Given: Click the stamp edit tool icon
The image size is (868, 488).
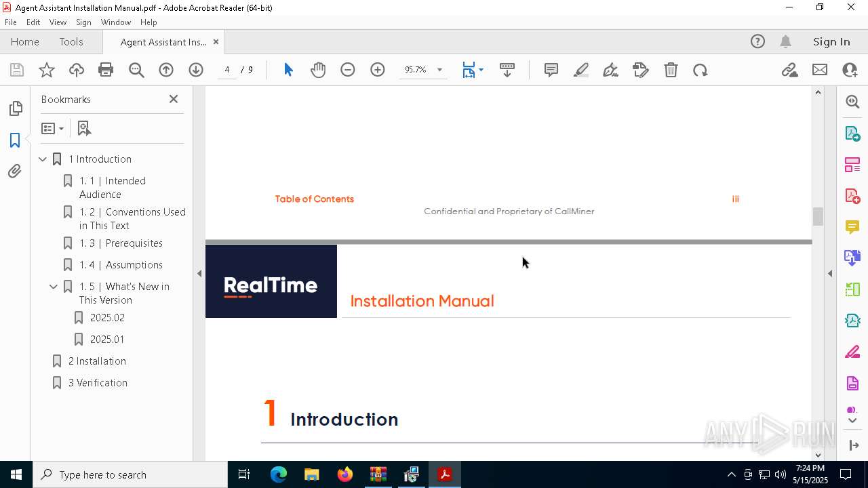Looking at the screenshot, I should [x=641, y=70].
